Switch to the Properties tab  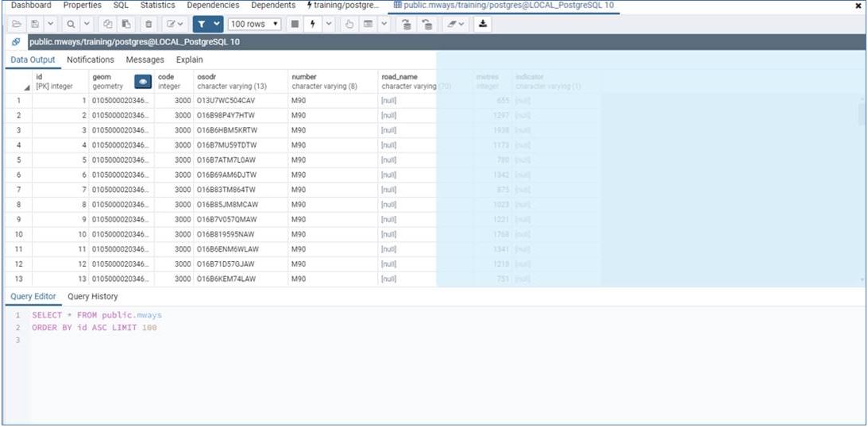coord(82,5)
